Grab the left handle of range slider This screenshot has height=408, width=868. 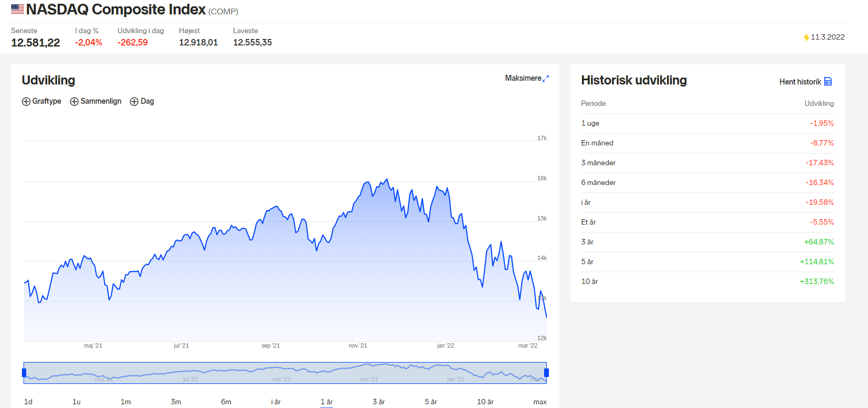click(x=24, y=373)
